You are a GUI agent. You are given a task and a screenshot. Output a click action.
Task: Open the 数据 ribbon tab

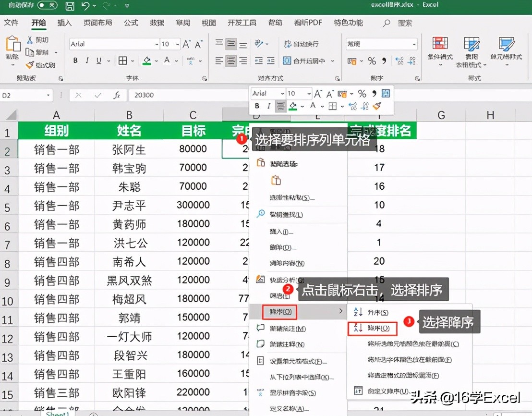(157, 23)
